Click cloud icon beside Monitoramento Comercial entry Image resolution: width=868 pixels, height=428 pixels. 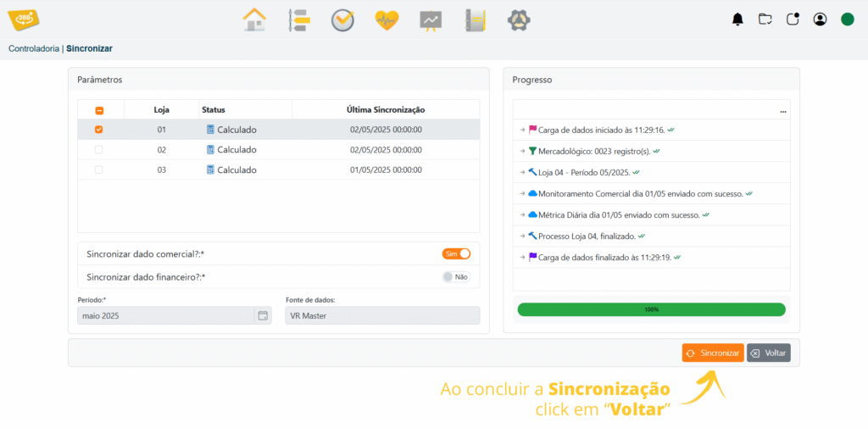[x=532, y=194]
